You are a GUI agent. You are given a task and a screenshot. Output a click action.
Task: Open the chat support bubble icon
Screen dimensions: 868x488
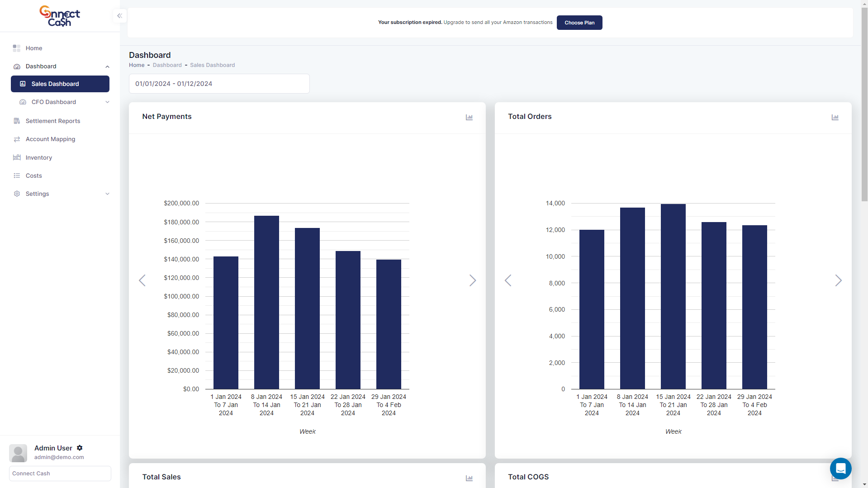click(840, 469)
